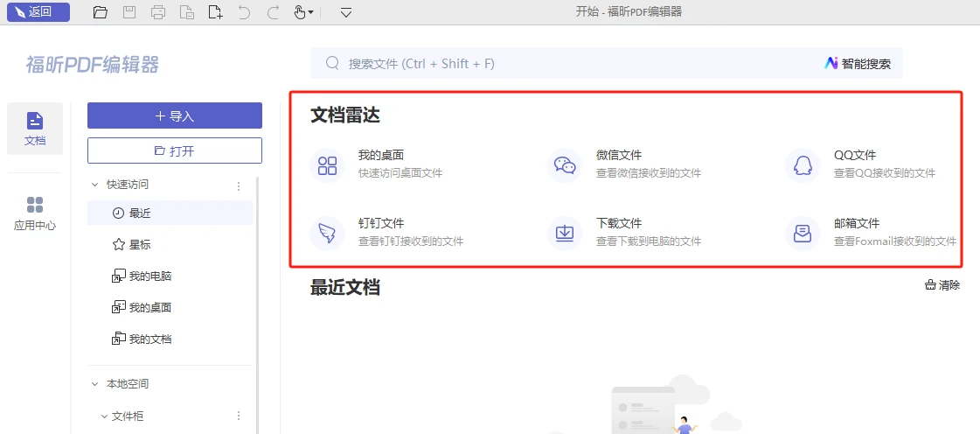Click the create new PDF icon
The image size is (980, 434).
point(216,12)
